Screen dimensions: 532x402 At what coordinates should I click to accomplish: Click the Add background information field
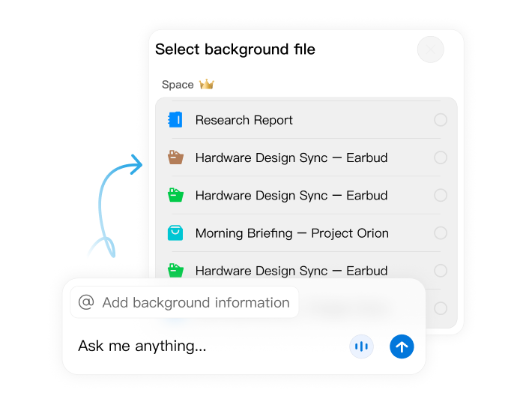(x=195, y=302)
